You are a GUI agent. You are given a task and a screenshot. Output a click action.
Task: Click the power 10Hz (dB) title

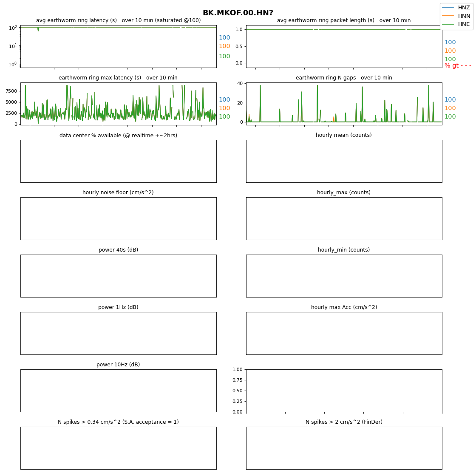coord(119,365)
